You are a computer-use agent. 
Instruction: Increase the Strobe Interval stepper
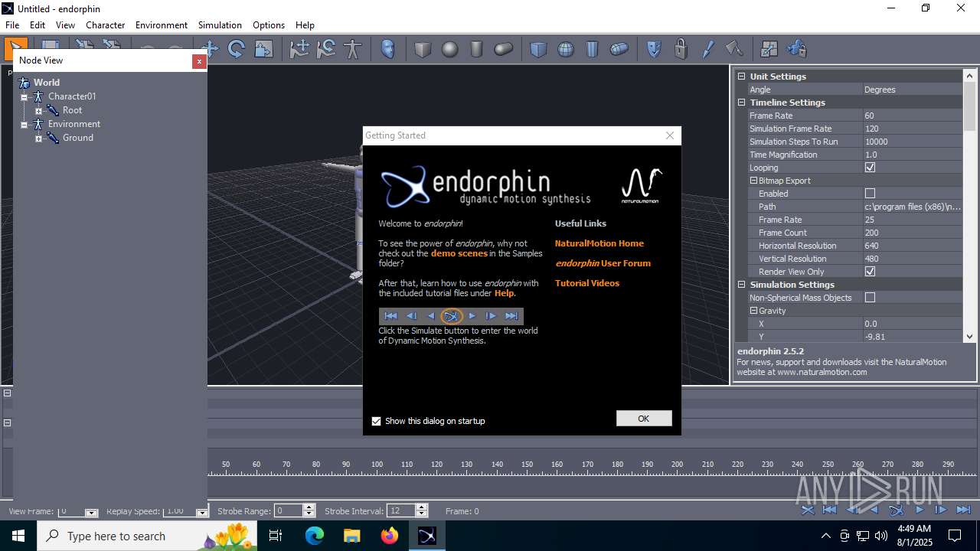click(x=421, y=507)
